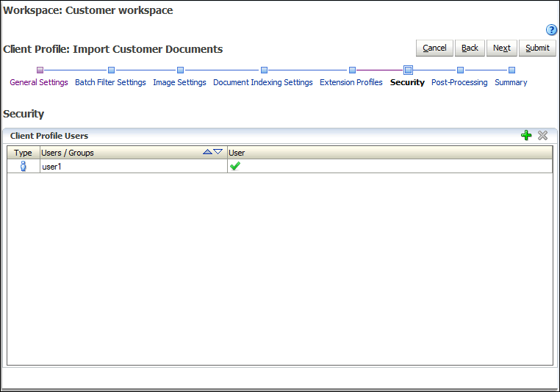Click the Back button

[470, 48]
